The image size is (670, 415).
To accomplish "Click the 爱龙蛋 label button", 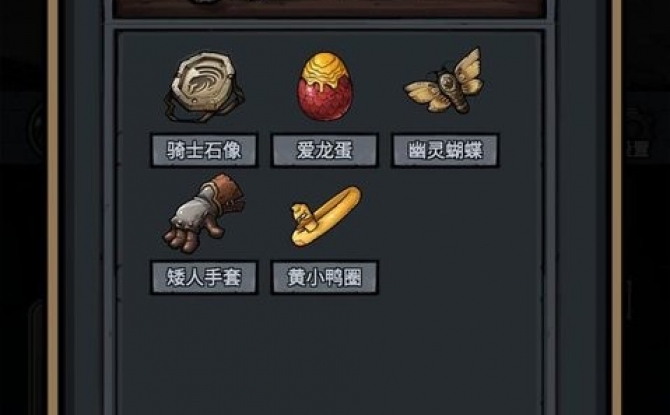I will 325,150.
